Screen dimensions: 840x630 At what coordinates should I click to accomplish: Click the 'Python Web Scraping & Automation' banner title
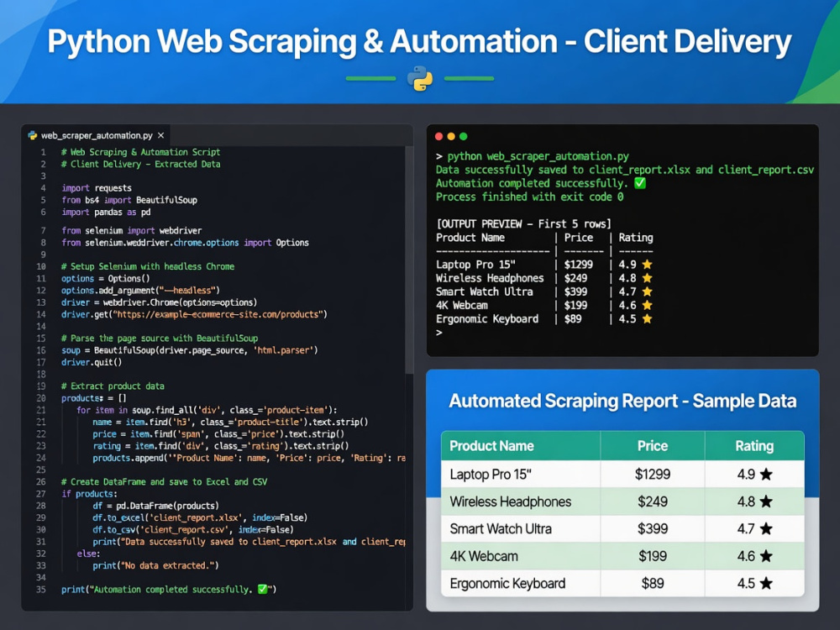pos(302,42)
